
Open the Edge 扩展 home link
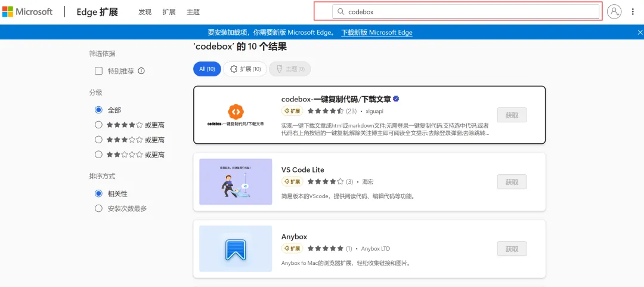97,12
